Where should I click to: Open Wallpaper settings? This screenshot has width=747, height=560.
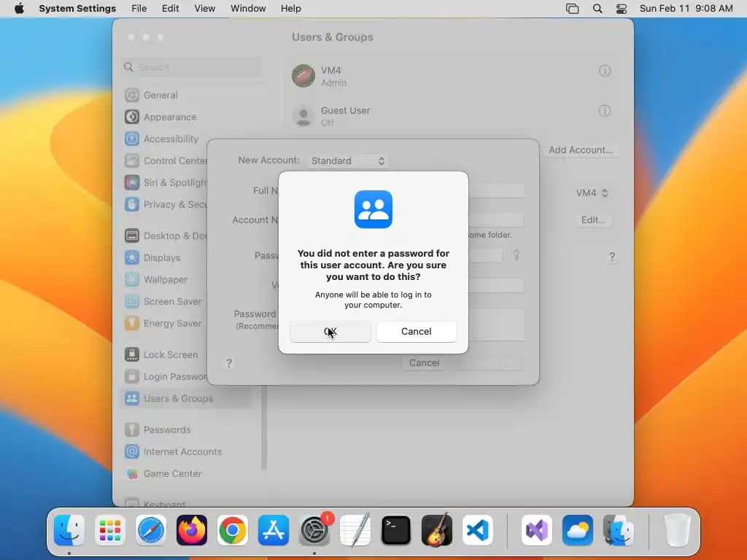coord(166,280)
